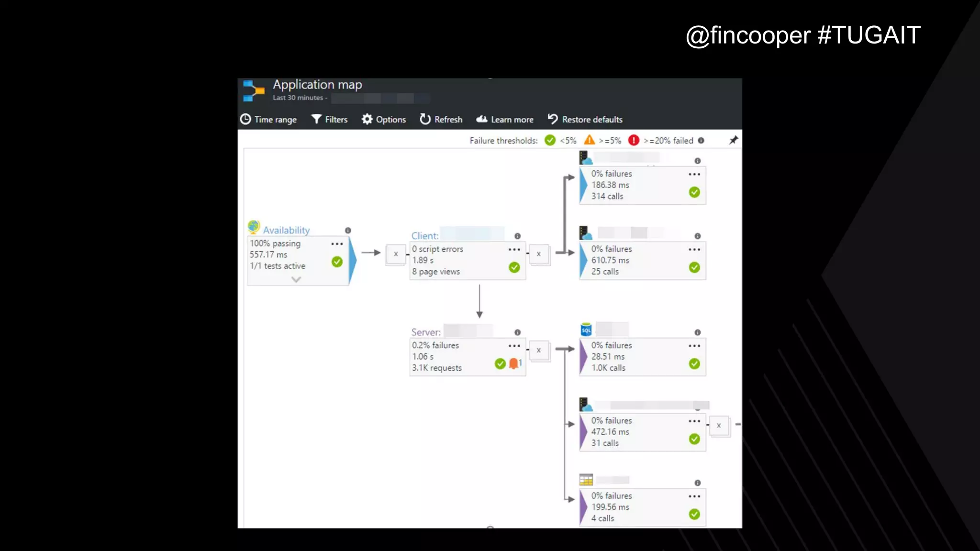Image resolution: width=980 pixels, height=551 pixels.
Task: Open ellipsis menu on 1.0K calls node
Action: click(x=694, y=346)
